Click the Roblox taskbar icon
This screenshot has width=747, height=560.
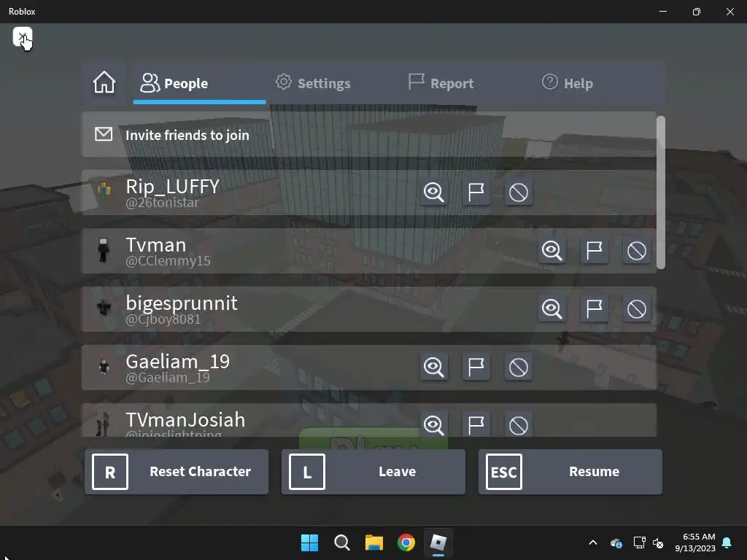click(x=438, y=542)
